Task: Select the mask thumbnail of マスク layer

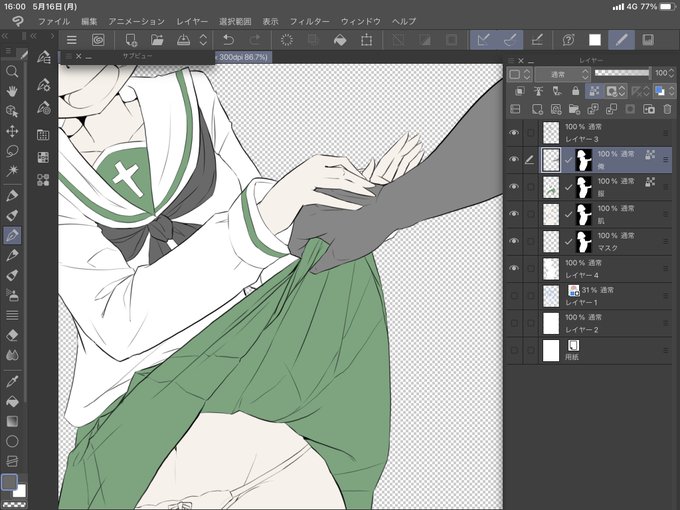Action: pyautogui.click(x=584, y=242)
